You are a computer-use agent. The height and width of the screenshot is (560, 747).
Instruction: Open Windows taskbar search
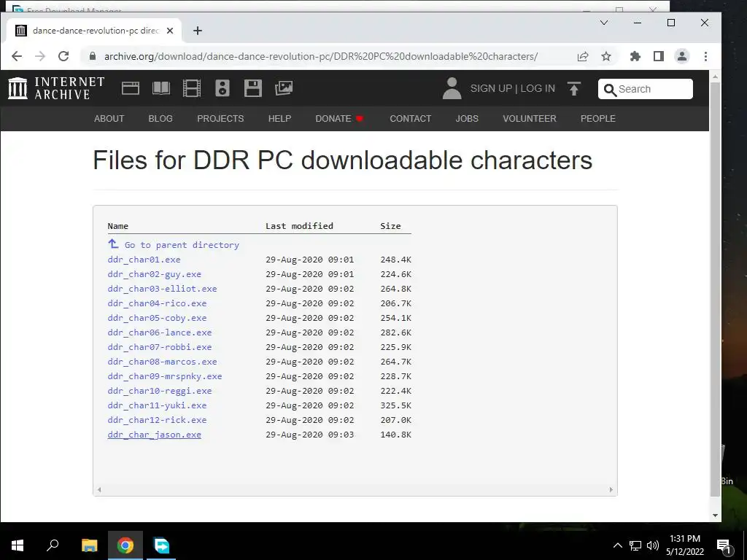[x=53, y=545]
